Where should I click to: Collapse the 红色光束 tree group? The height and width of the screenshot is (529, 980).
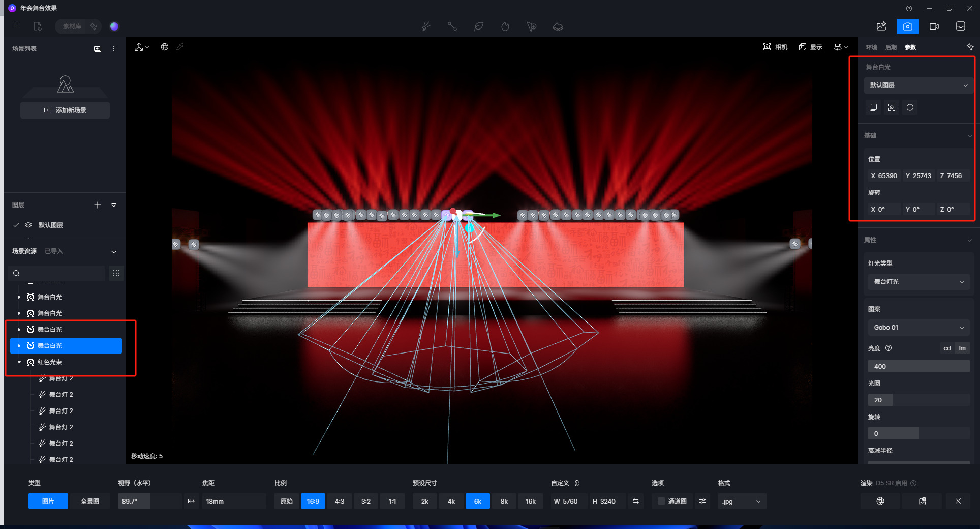click(19, 362)
